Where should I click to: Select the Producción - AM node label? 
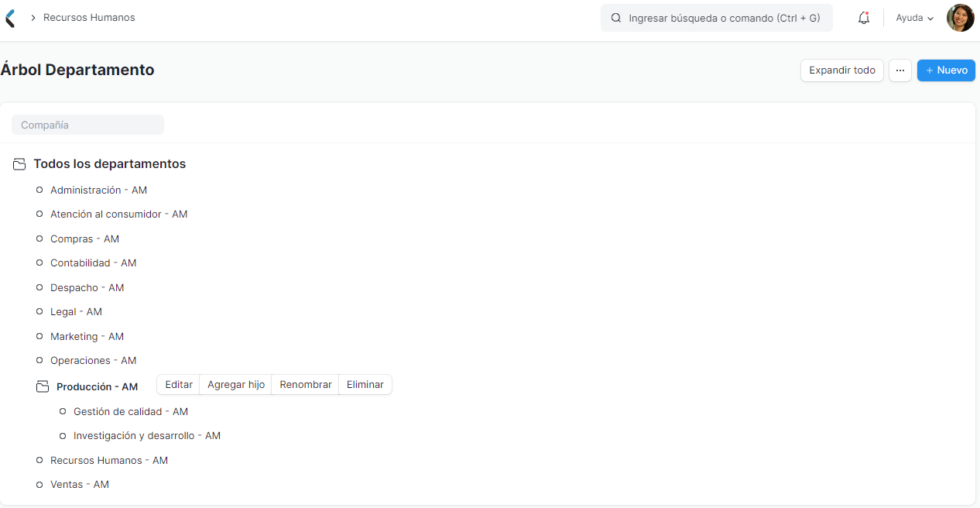98,387
